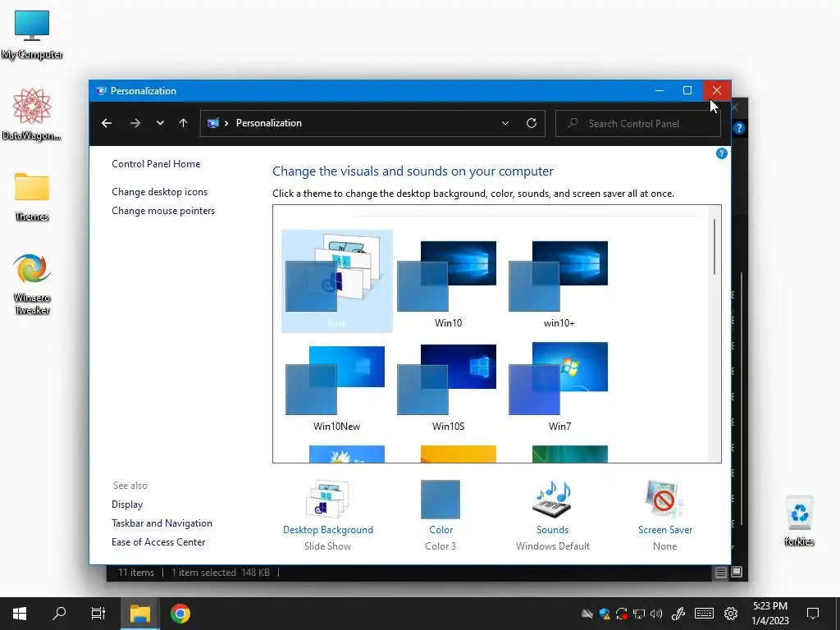The image size is (840, 630).
Task: Close the Personalization window
Action: pyautogui.click(x=717, y=90)
